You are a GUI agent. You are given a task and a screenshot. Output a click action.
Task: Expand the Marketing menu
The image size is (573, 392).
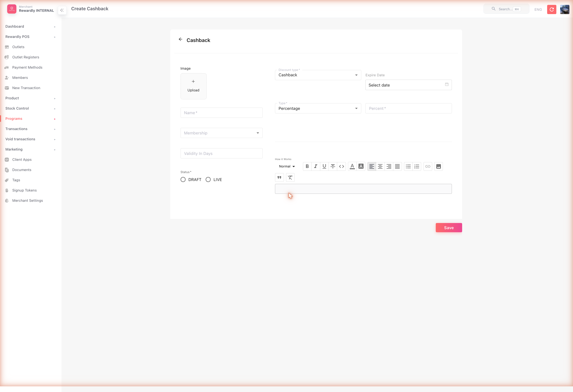point(31,150)
